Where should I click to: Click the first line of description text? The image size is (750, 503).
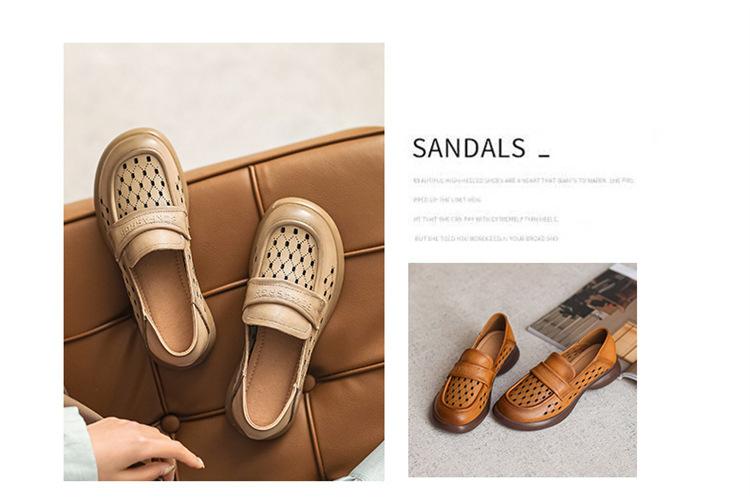tap(524, 181)
